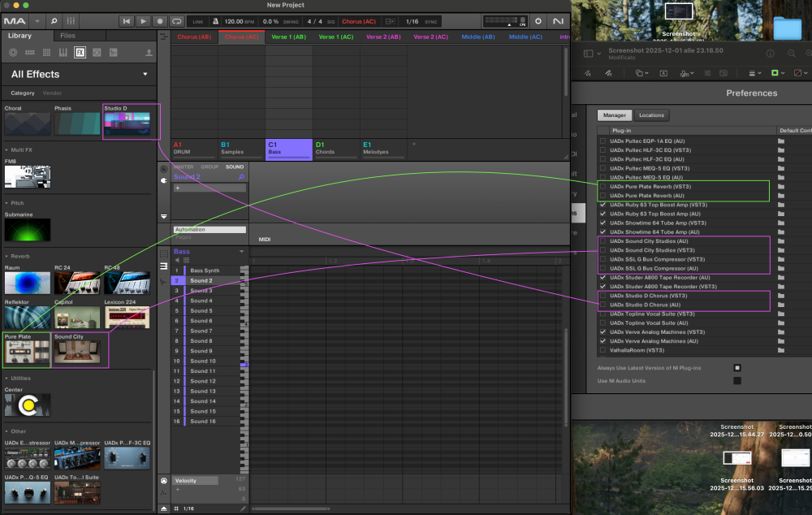Collapse the Reverb category
Screen dimensions: 812x515
pyautogui.click(x=6, y=257)
